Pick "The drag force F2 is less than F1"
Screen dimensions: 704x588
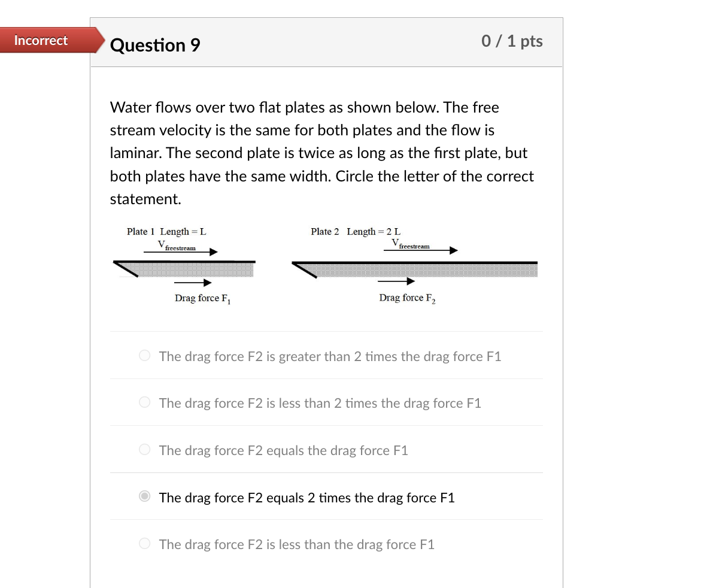(296, 544)
